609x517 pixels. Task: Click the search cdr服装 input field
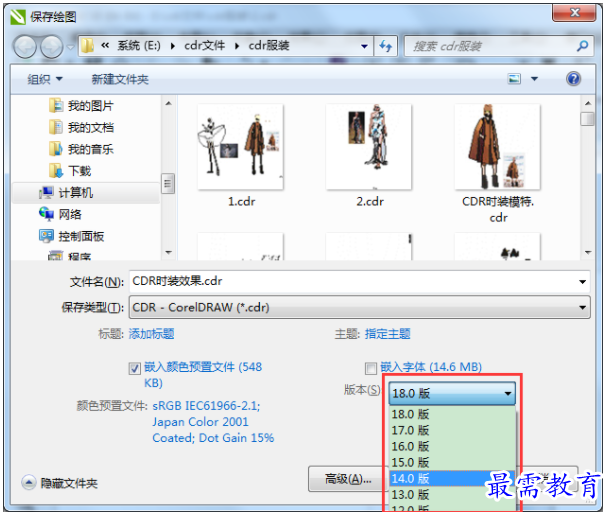click(x=490, y=46)
